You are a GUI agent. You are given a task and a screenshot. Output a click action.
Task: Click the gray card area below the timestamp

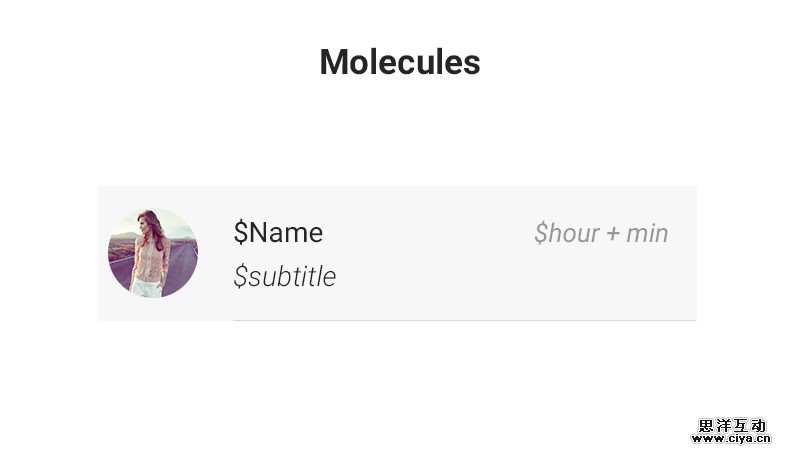[600, 285]
